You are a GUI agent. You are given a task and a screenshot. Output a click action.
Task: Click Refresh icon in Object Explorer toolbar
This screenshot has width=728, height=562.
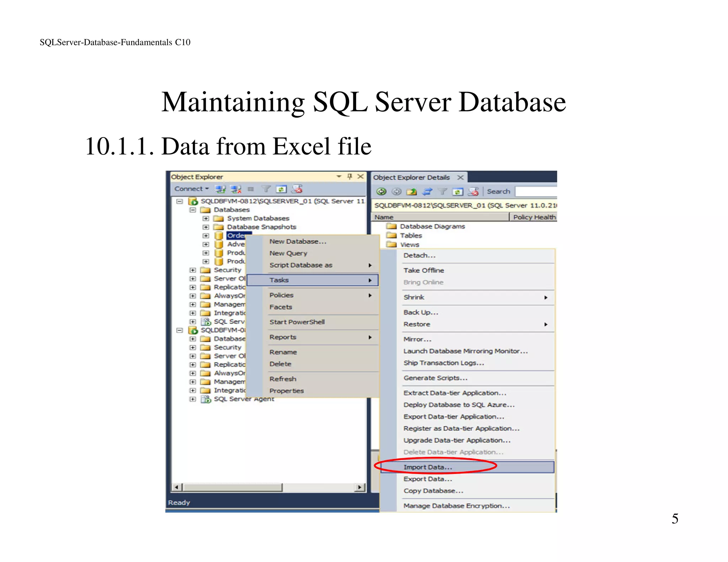pos(281,189)
